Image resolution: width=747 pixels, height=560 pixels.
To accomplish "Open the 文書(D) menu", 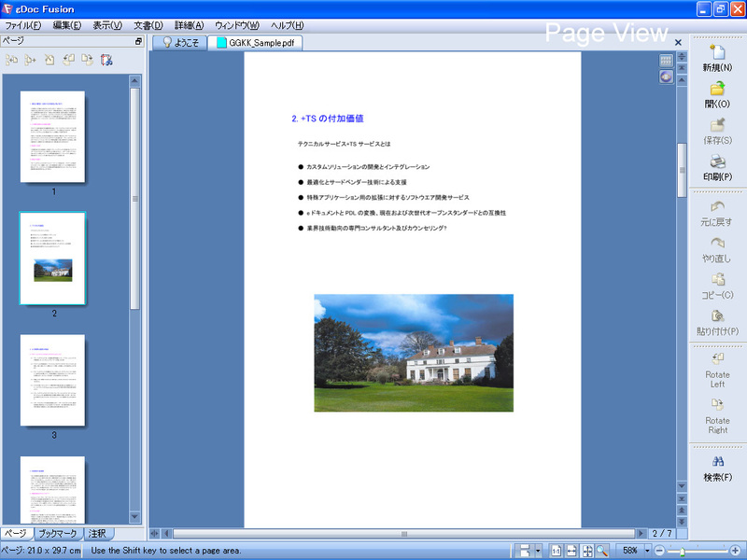I will coord(148,26).
